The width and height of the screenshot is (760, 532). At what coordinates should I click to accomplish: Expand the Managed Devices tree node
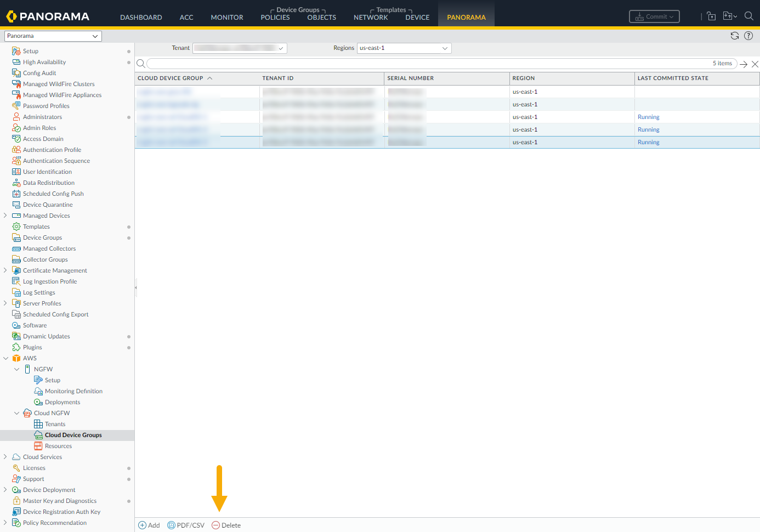tap(5, 216)
